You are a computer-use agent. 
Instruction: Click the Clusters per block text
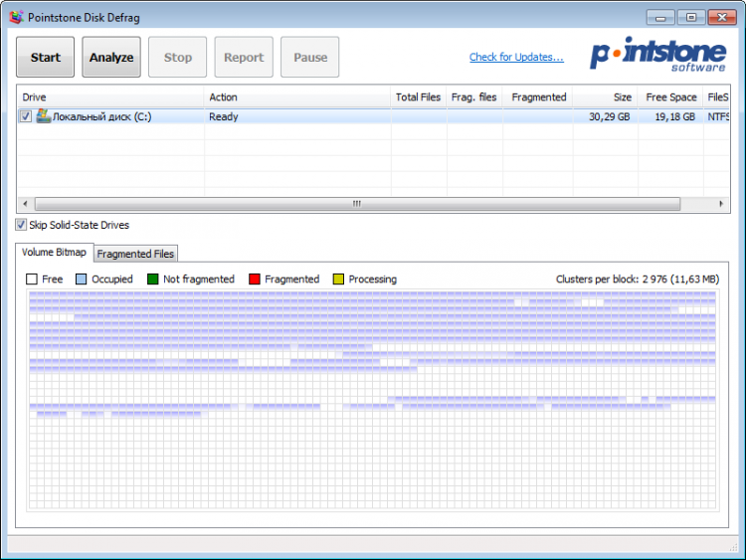coord(637,279)
